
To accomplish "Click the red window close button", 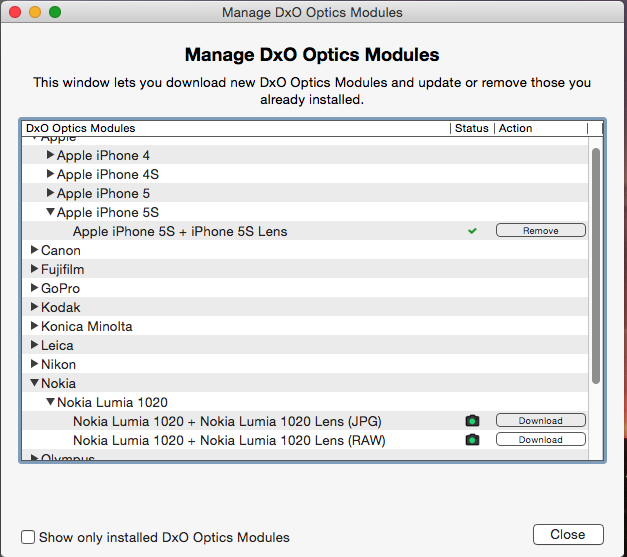I will coord(15,12).
